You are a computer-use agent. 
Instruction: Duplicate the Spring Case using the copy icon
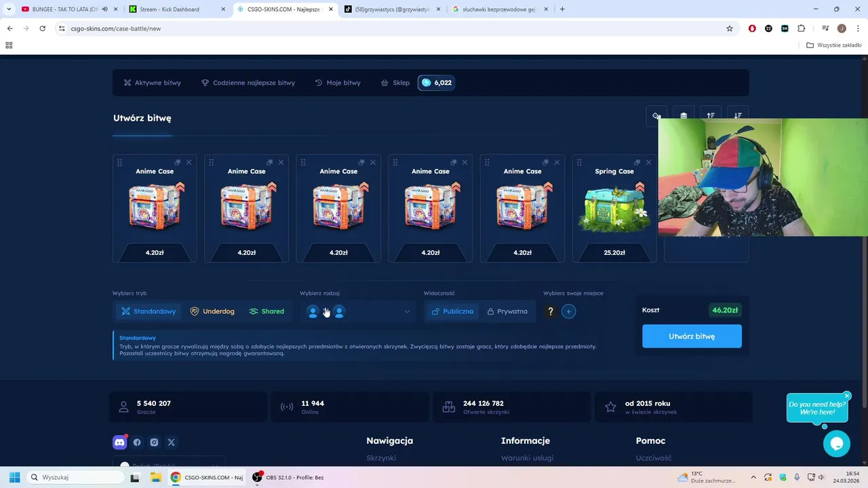click(x=637, y=163)
